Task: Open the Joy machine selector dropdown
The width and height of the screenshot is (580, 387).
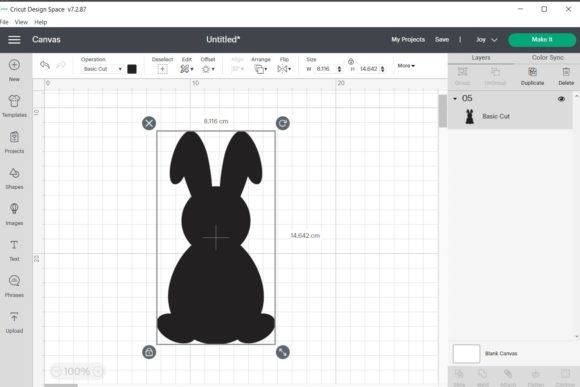Action: click(486, 40)
